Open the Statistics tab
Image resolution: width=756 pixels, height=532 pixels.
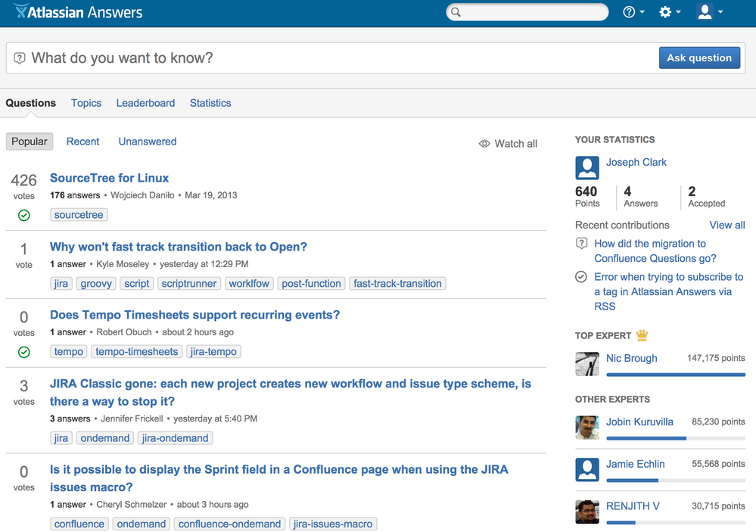click(x=210, y=103)
